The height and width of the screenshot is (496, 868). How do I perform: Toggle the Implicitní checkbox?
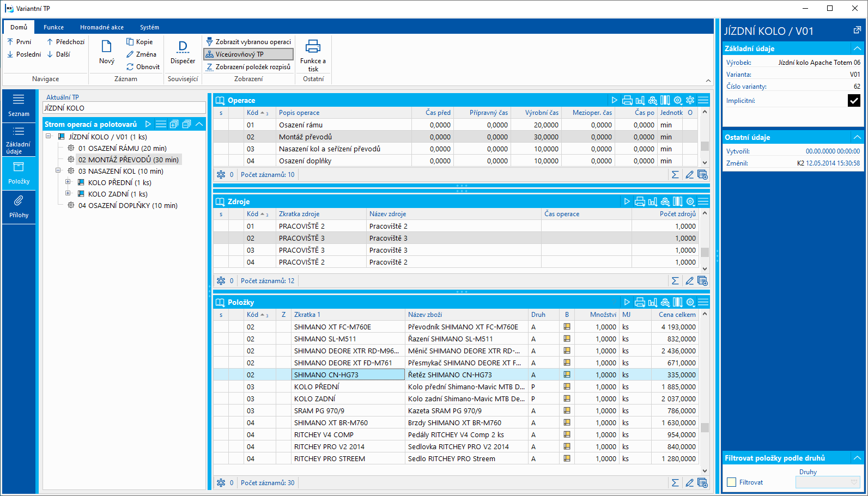854,100
